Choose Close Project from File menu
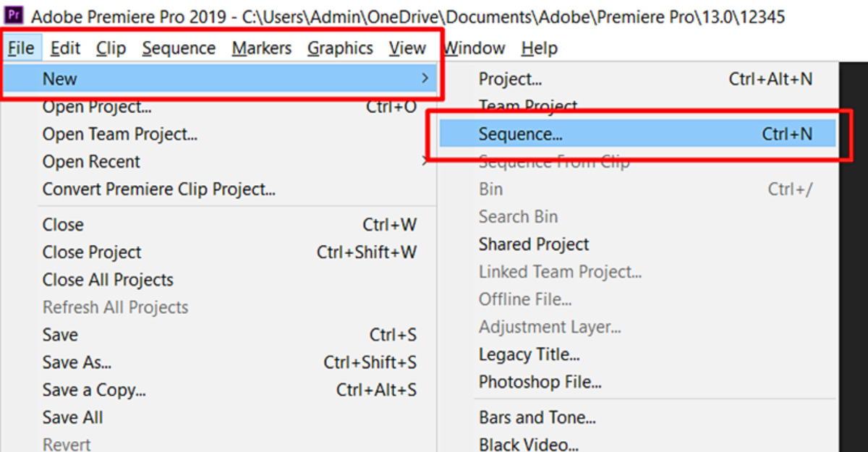This screenshot has width=868, height=452. coord(92,252)
